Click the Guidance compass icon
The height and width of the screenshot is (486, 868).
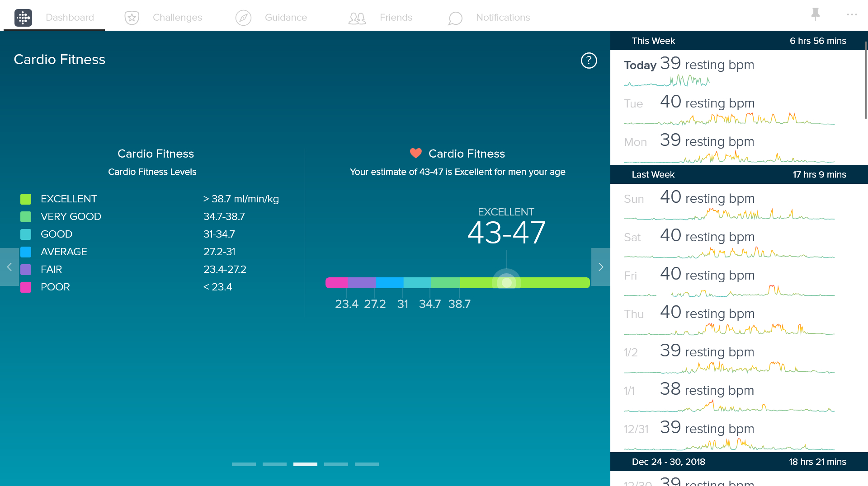pos(243,18)
